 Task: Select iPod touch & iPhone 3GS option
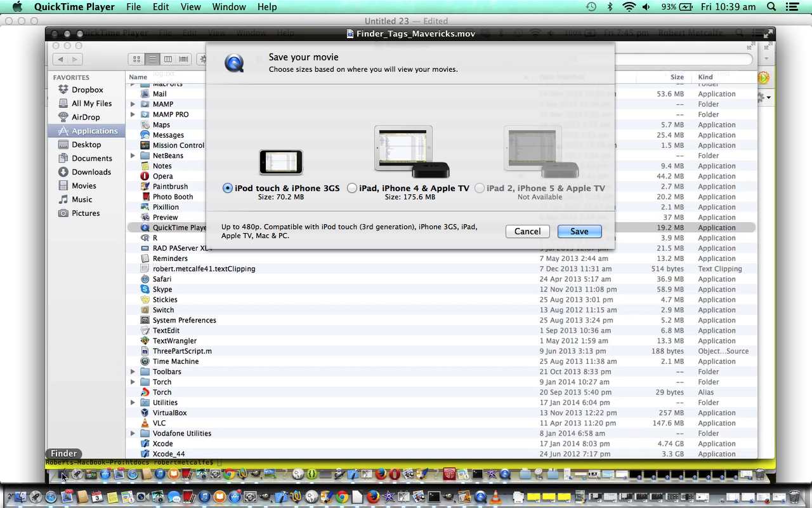click(228, 188)
